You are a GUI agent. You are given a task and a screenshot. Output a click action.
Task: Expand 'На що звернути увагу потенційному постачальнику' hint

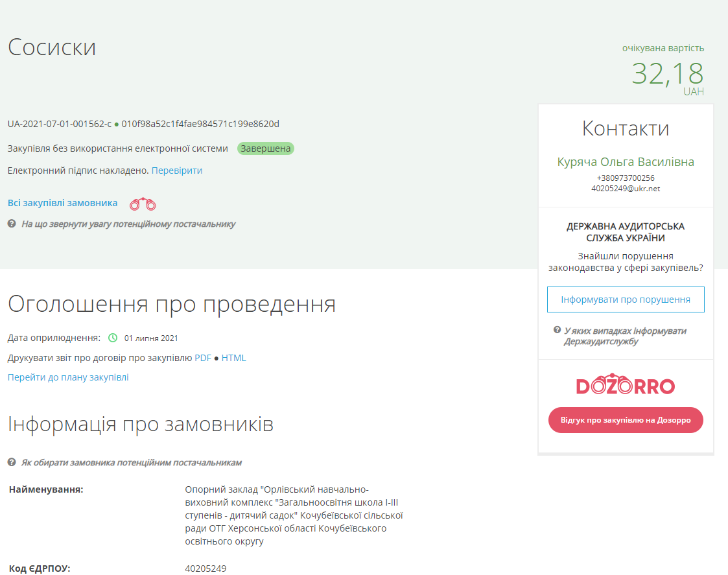(128, 224)
